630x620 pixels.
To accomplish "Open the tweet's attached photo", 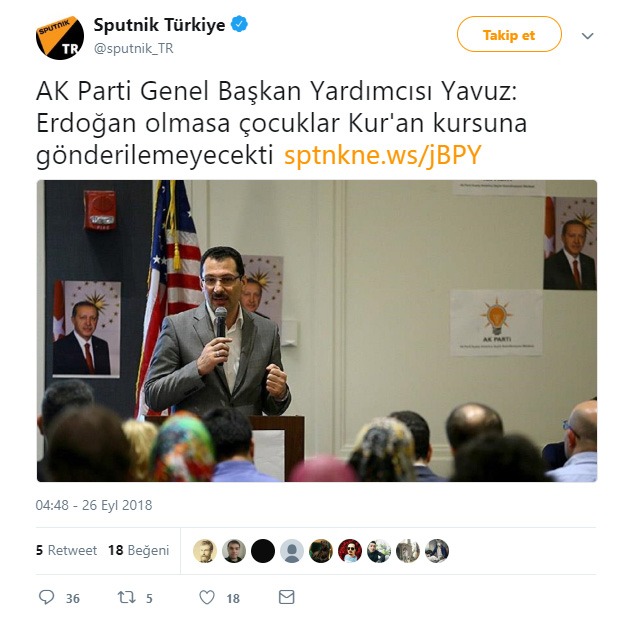I will 317,331.
